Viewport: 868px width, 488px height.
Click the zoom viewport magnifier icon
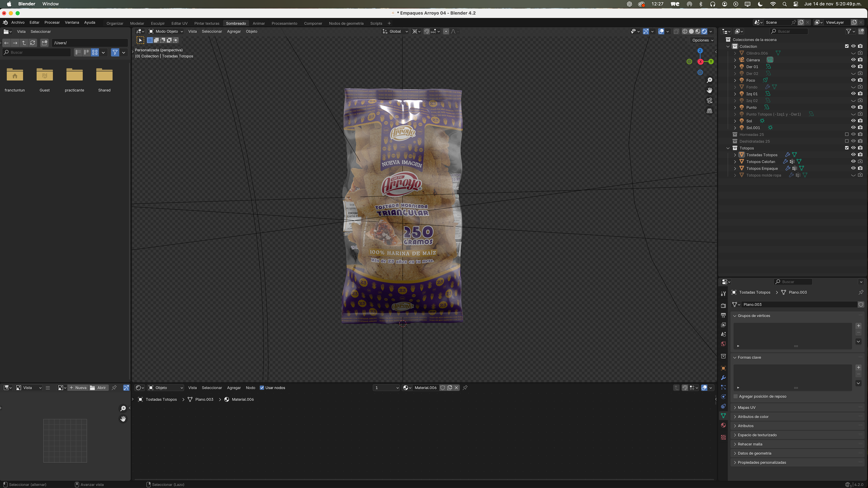[709, 80]
